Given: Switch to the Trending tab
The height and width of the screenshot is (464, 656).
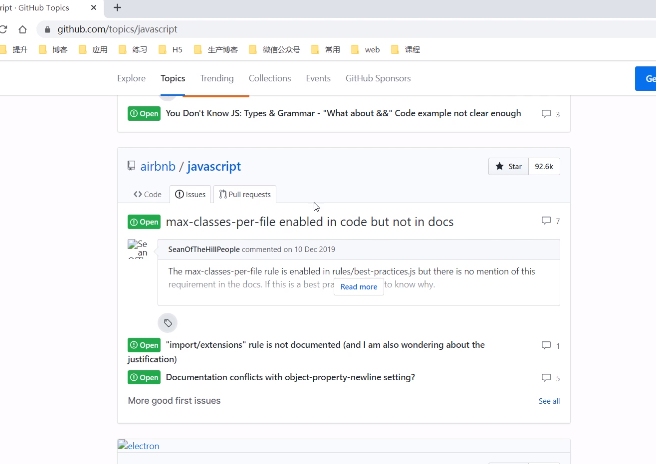Looking at the screenshot, I should (217, 78).
